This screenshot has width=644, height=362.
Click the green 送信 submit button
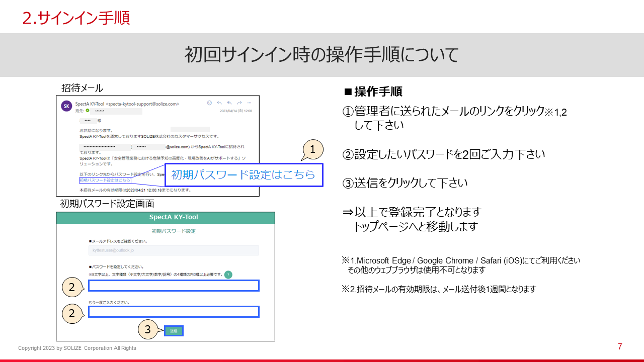174,331
